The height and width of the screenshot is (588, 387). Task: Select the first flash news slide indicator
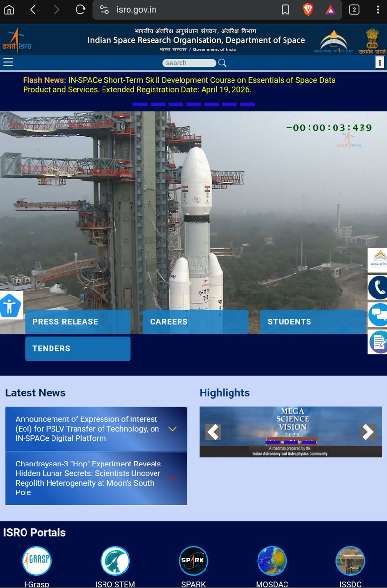[140, 104]
